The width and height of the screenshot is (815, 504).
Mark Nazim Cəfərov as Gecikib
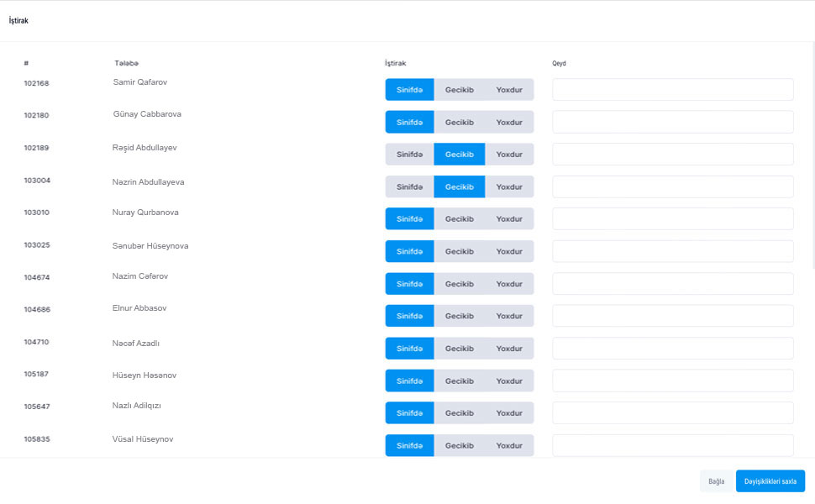459,284
